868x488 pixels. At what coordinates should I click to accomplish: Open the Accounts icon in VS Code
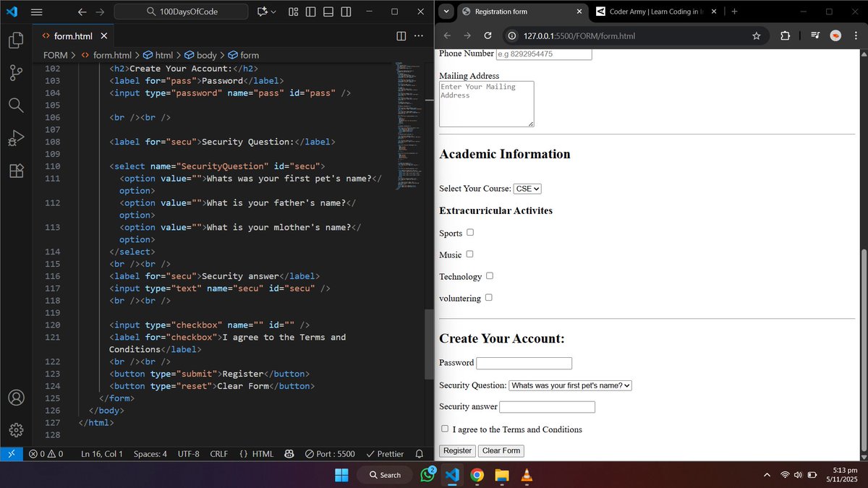tap(16, 398)
